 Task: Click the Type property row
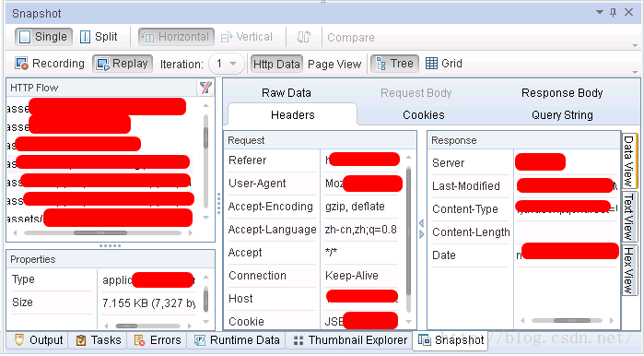point(102,279)
